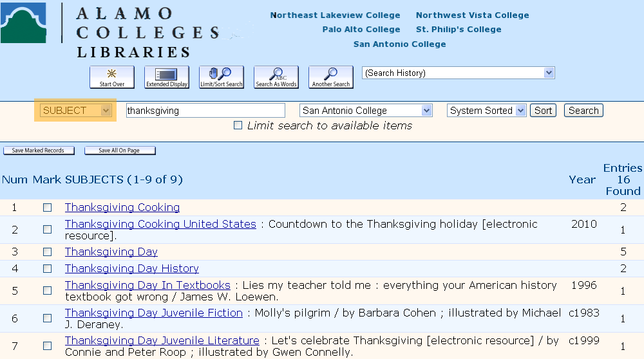Expand the Search History dropdown
The width and height of the screenshot is (644, 359).
pyautogui.click(x=459, y=73)
